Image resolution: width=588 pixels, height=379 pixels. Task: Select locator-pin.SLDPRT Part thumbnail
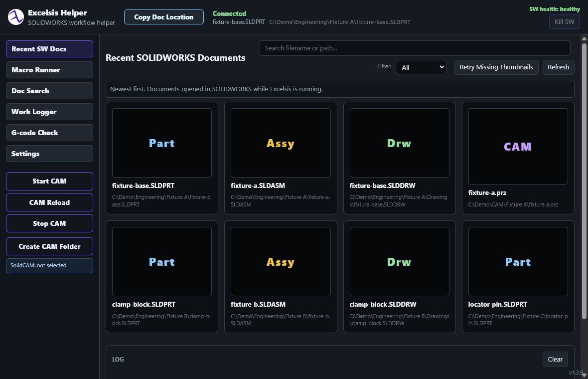pos(518,261)
